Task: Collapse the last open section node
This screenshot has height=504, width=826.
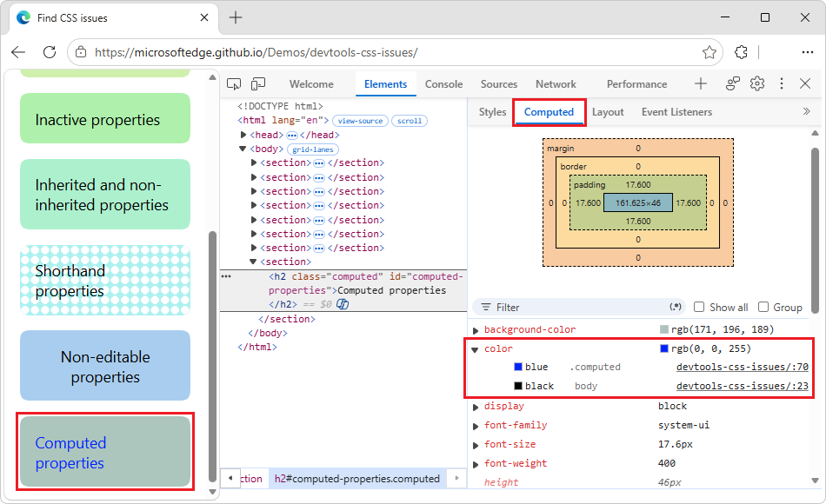Action: [x=253, y=262]
